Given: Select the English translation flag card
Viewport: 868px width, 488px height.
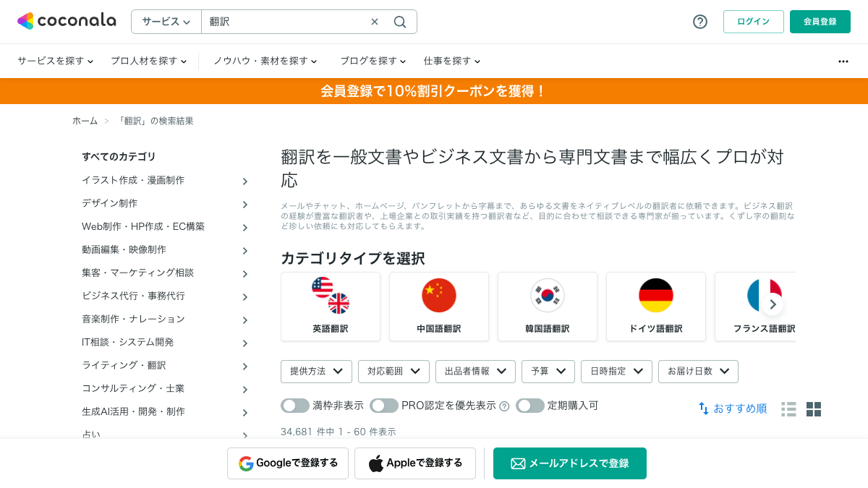Looking at the screenshot, I should pyautogui.click(x=331, y=307).
